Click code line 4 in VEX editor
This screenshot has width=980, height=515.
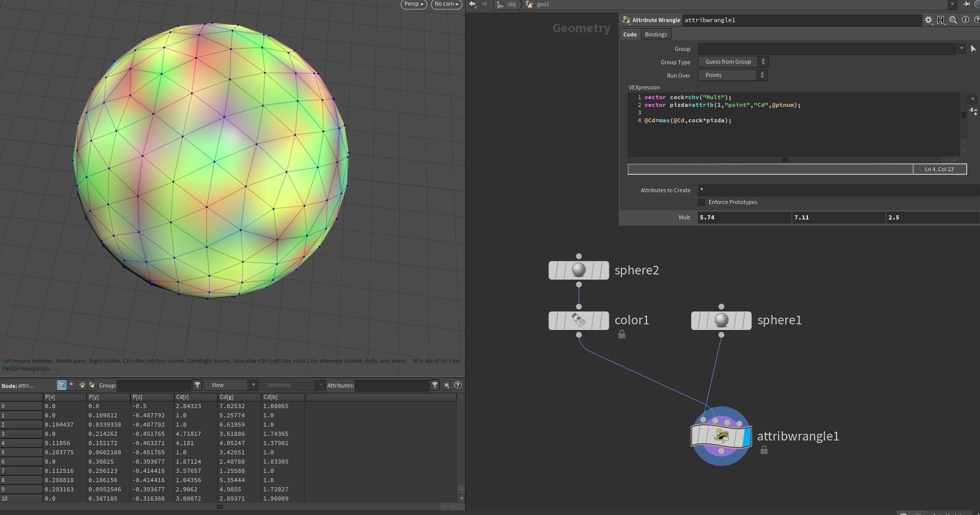(x=688, y=121)
